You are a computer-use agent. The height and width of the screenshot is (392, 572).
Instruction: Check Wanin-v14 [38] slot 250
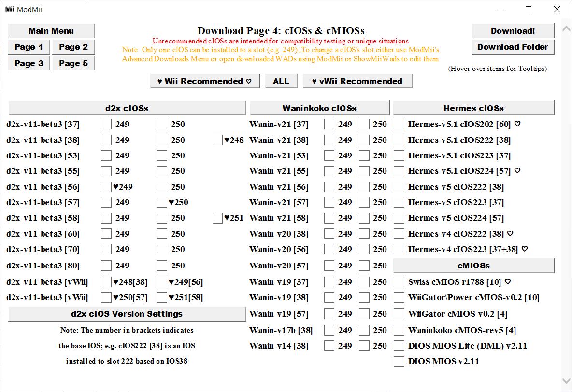(364, 346)
